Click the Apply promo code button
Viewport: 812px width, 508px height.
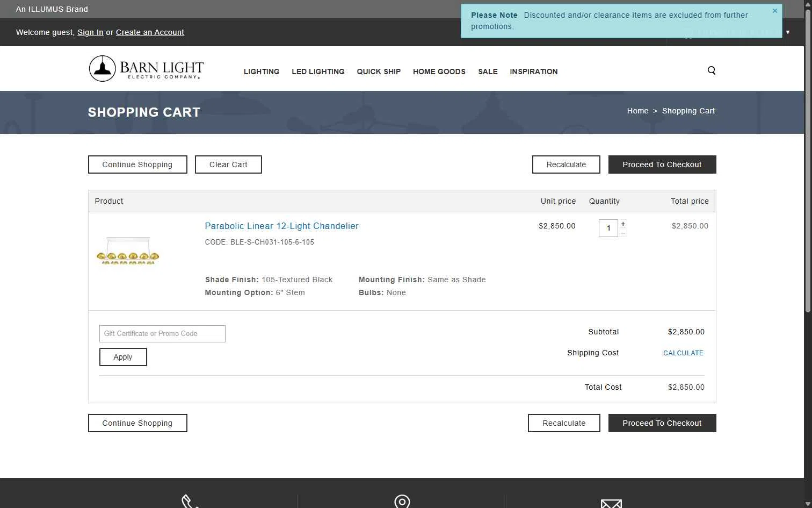(123, 357)
